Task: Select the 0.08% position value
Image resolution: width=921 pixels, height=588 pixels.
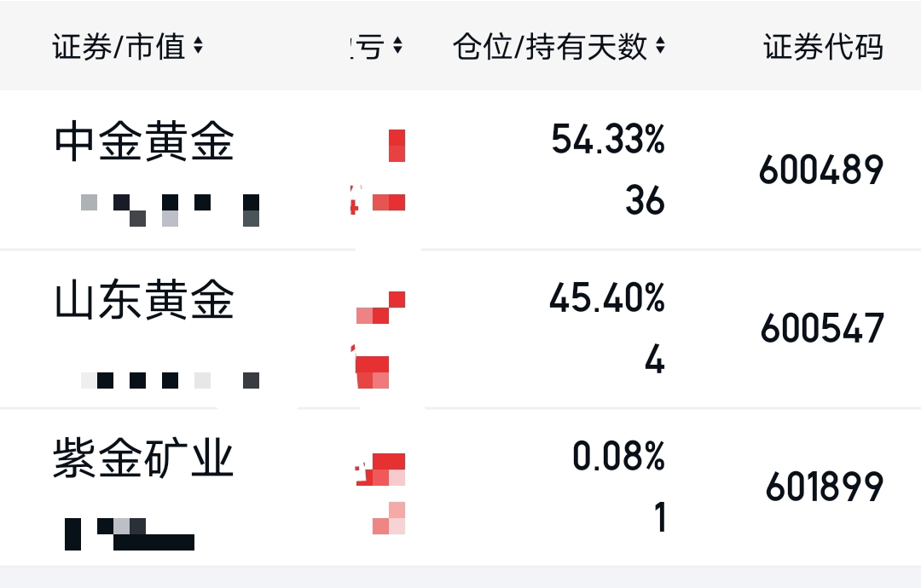Action: [x=618, y=456]
